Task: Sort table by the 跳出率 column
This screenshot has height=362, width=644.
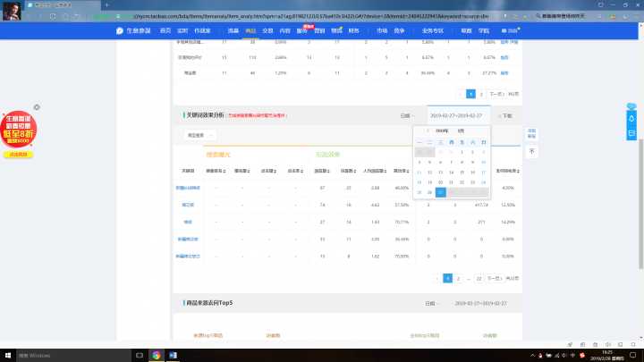Action: [x=401, y=171]
